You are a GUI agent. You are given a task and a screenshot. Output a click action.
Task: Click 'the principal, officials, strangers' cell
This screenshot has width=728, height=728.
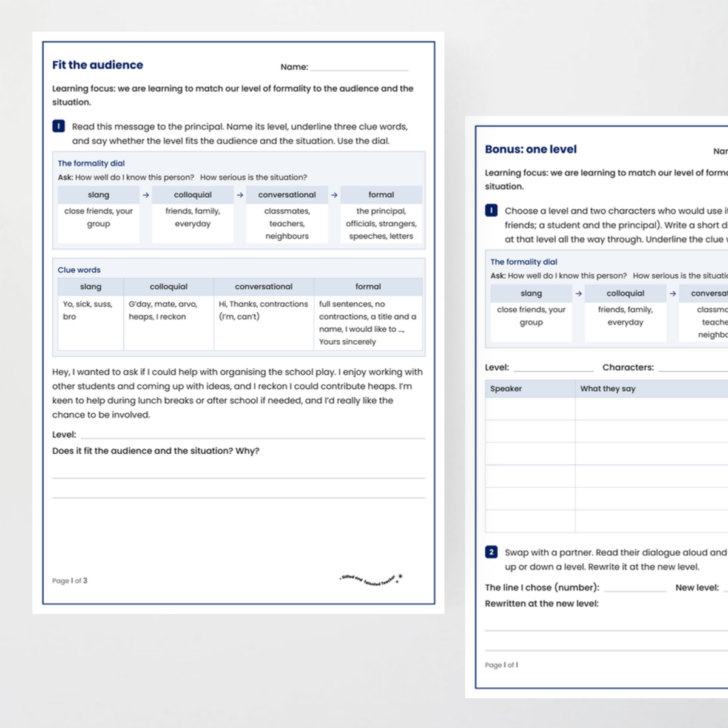[x=381, y=223]
